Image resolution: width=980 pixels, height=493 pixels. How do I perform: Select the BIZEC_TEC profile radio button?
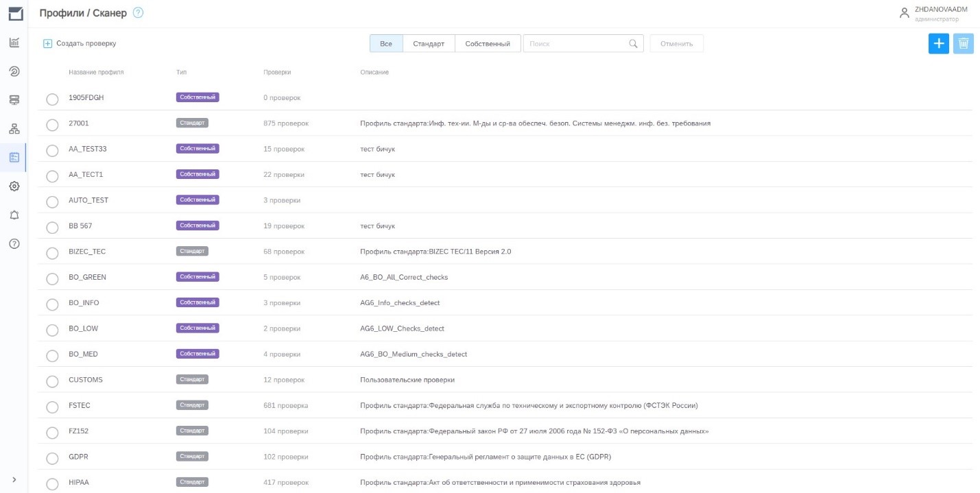pyautogui.click(x=52, y=253)
